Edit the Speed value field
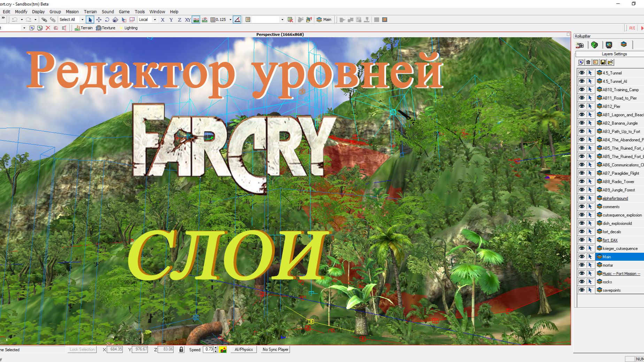The height and width of the screenshot is (362, 644). [x=209, y=349]
